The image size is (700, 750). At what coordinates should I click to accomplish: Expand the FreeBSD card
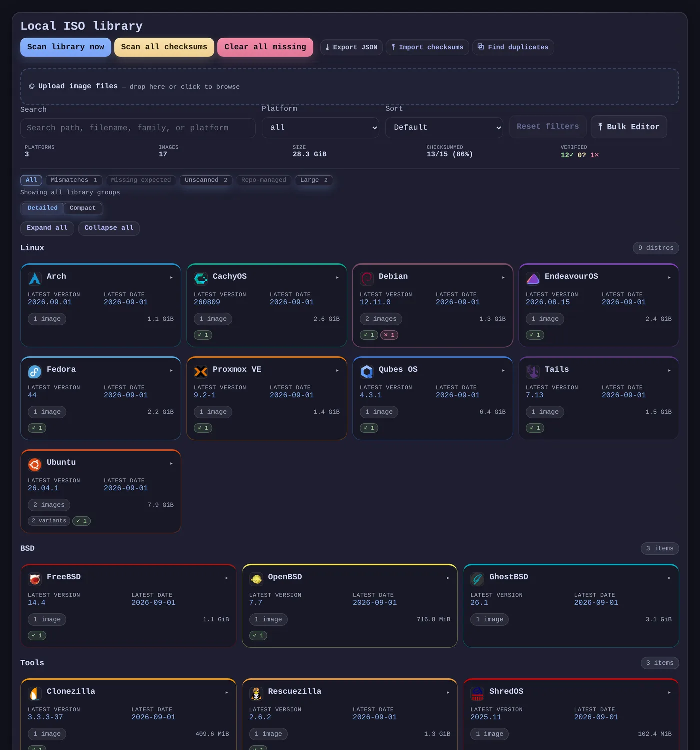pos(227,578)
